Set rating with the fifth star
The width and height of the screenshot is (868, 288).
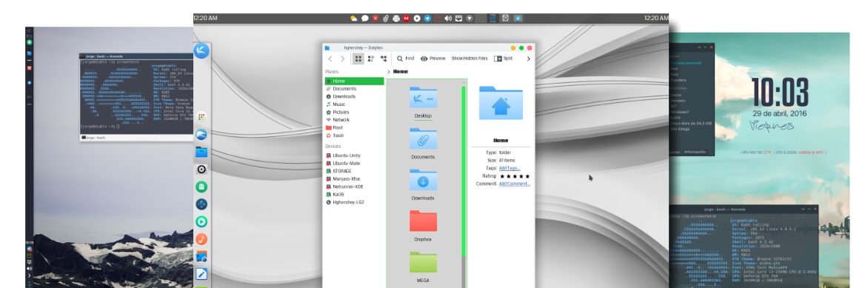[527, 176]
